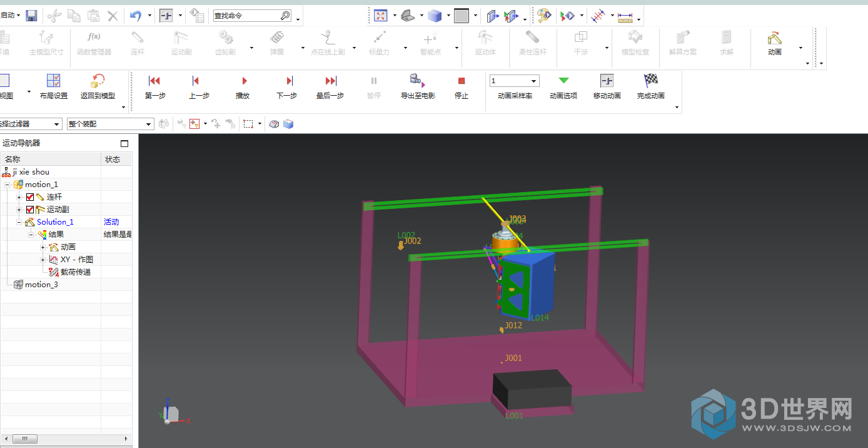Screen dimensions: 868x448
Task: Click the 名称 column header
Action: 51,160
